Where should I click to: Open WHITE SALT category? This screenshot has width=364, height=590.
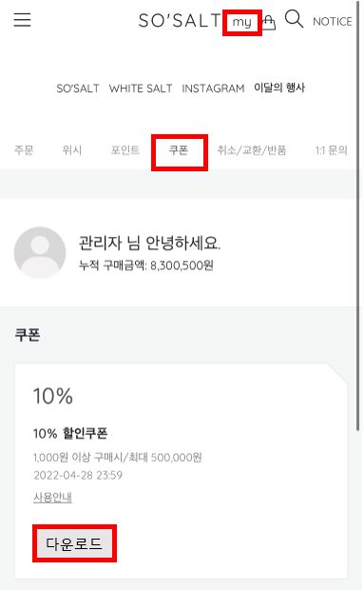[x=141, y=88]
